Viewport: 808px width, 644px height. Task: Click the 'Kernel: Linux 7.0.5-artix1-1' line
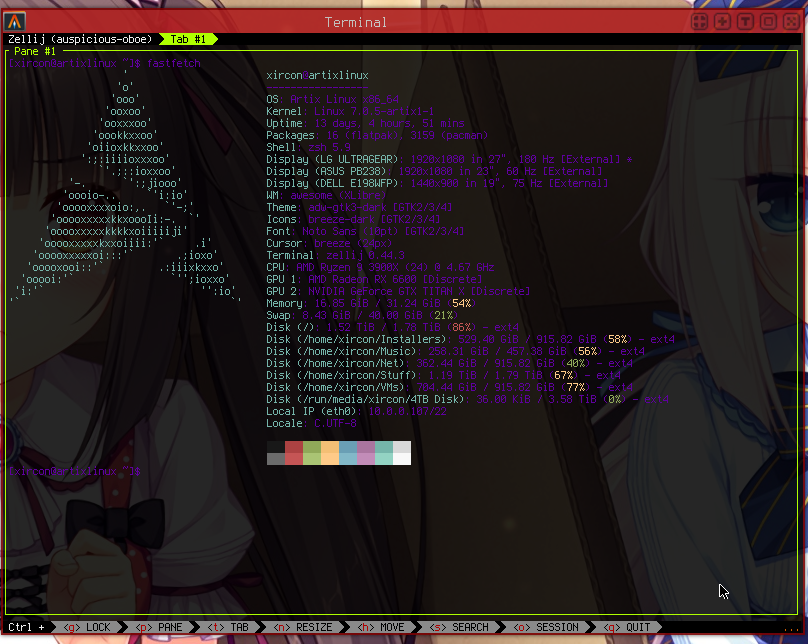[350, 111]
